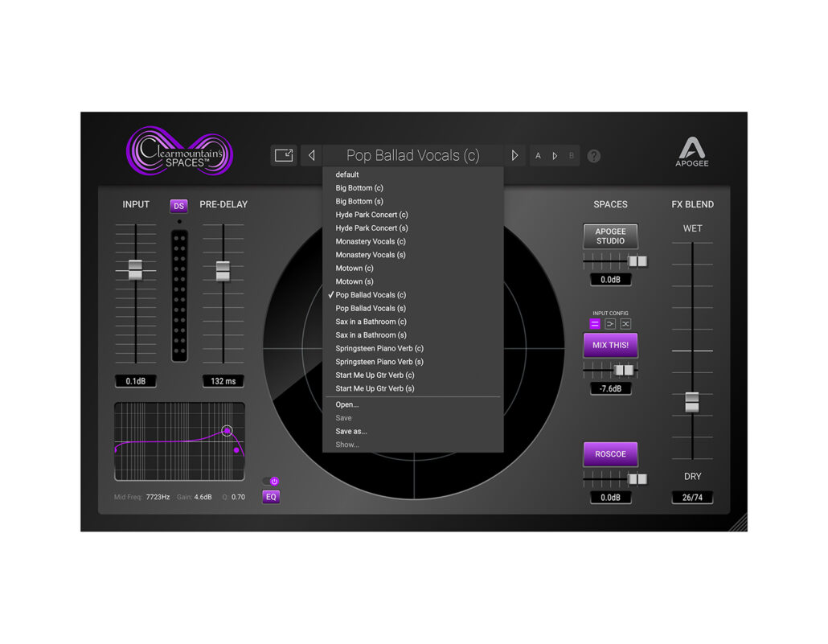This screenshot has height=644, width=828.
Task: Click the pre-delay value 132 ms
Action: [x=223, y=381]
